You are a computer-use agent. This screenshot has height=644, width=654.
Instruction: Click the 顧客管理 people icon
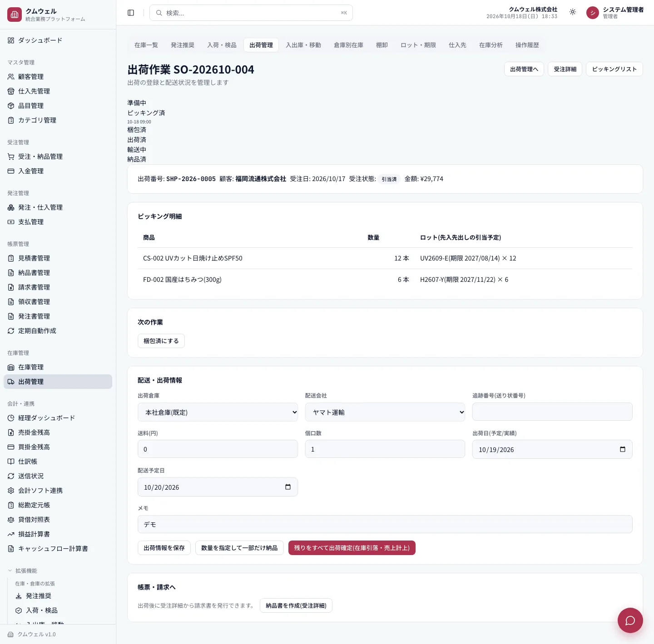coord(11,77)
